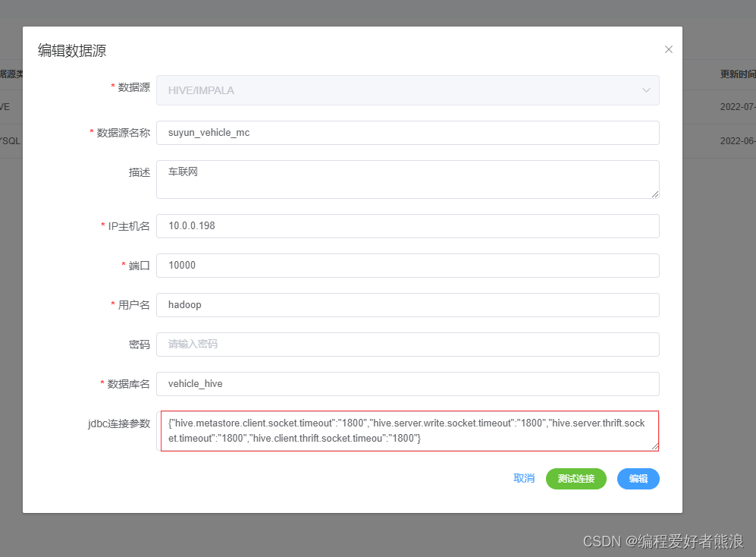Image resolution: width=756 pixels, height=557 pixels.
Task: Open the HIVE/IMPALA data source dropdown
Action: pos(408,90)
